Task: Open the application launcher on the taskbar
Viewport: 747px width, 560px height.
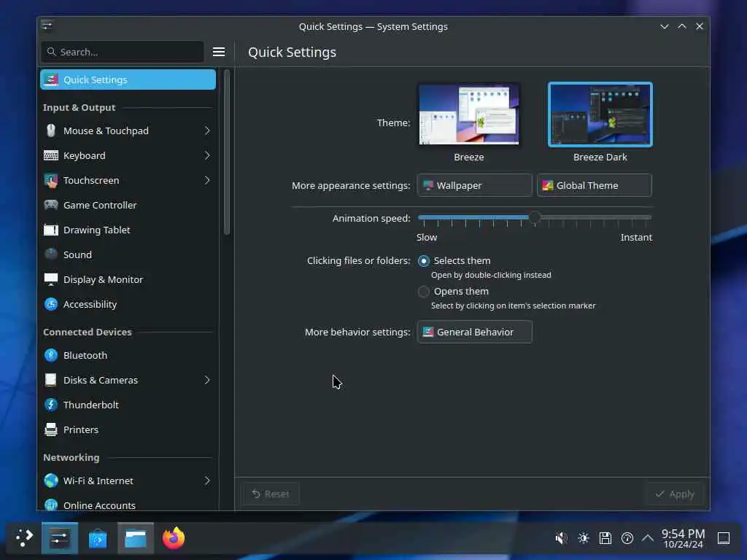Action: (24, 538)
